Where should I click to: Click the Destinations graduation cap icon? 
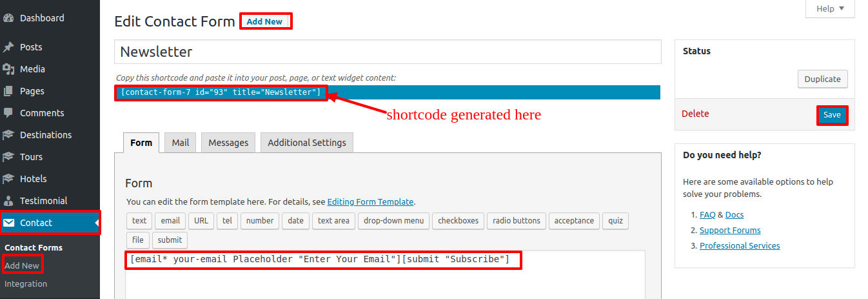[x=8, y=135]
